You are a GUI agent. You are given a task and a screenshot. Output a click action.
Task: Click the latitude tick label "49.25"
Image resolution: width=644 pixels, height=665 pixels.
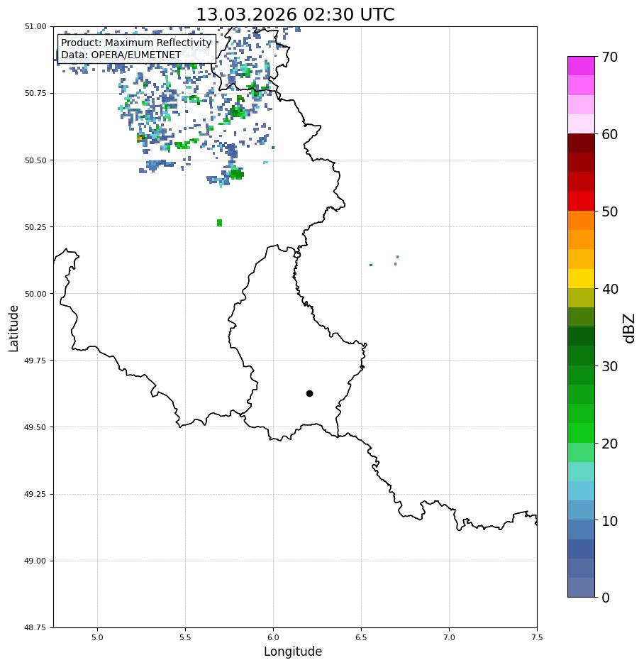coord(35,494)
